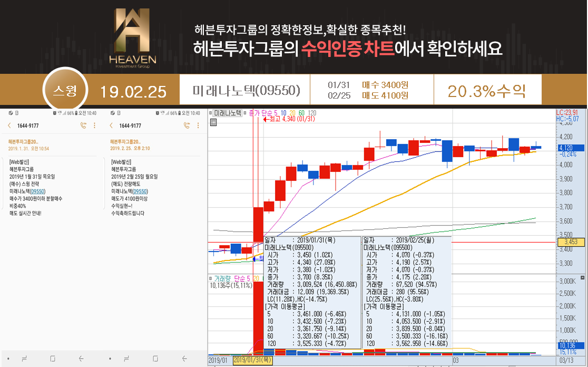This screenshot has width=588, height=367.
Task: Click the 10,136 volume tag on axis
Action: coord(571,345)
